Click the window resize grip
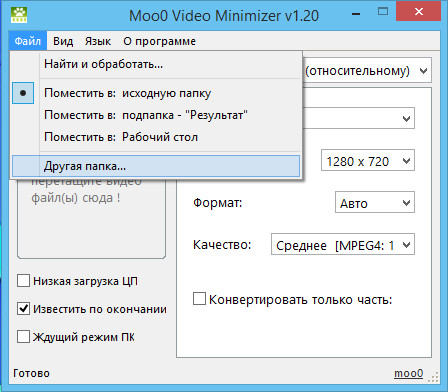 click(x=433, y=376)
